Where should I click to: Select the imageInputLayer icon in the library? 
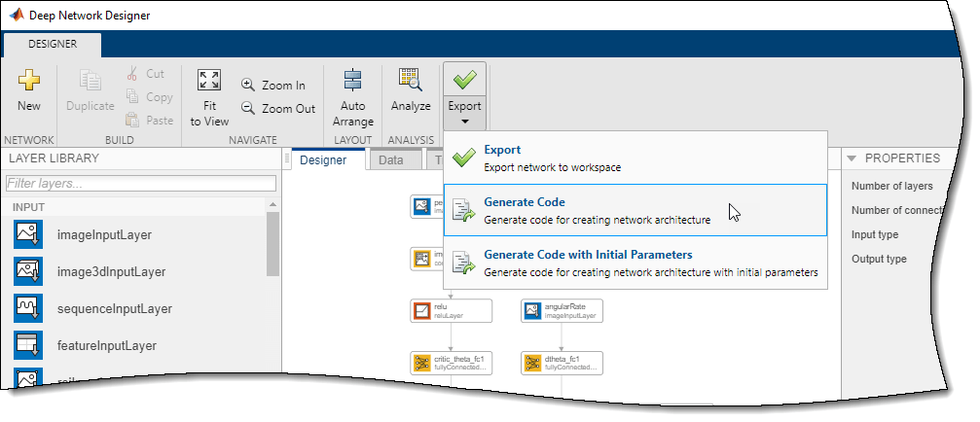pyautogui.click(x=28, y=234)
